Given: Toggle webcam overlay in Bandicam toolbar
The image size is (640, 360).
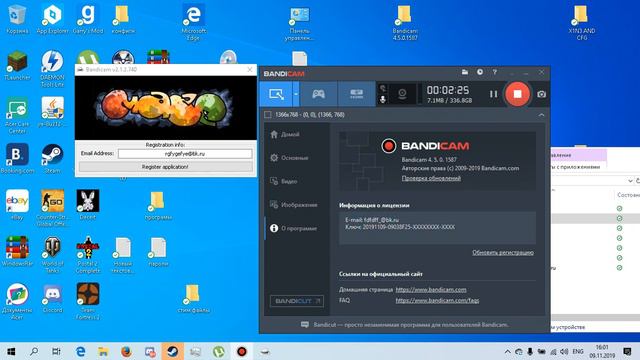Looking at the screenshot, I should click(402, 94).
